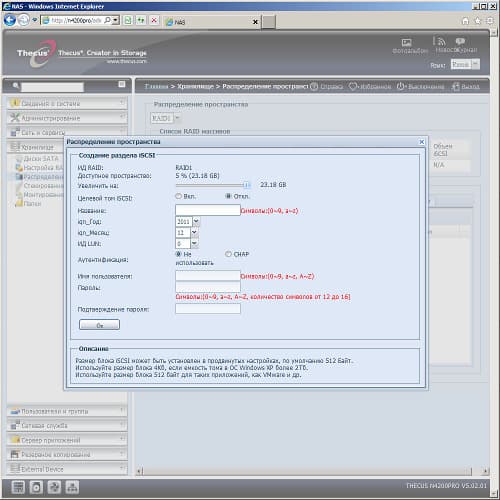The height and width of the screenshot is (500, 500).
Task: Click the Имя пользователя input field
Action: 208,276
